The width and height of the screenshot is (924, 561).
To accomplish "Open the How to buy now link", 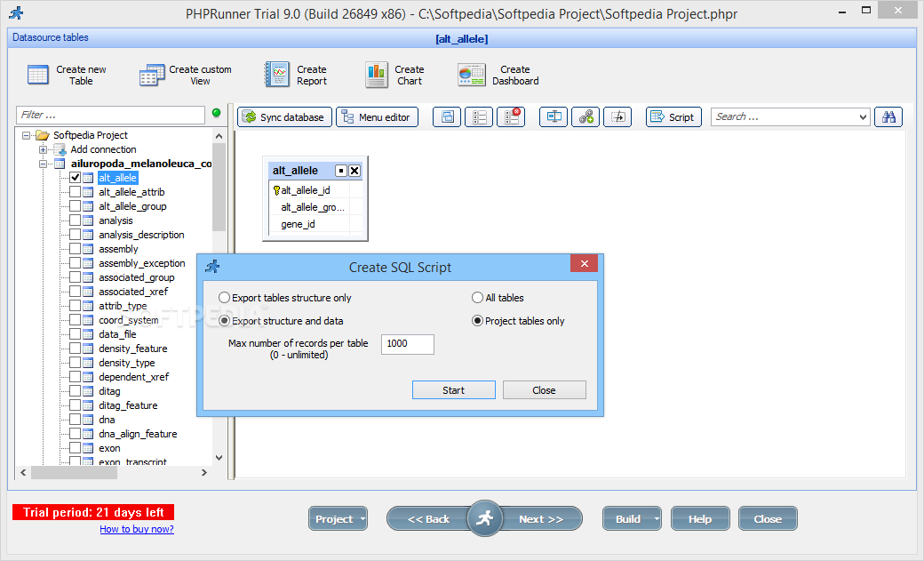I will coord(137,529).
